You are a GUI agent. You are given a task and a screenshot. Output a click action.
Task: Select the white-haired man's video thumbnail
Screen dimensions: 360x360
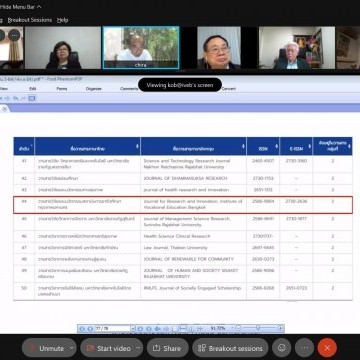[x=297, y=48]
